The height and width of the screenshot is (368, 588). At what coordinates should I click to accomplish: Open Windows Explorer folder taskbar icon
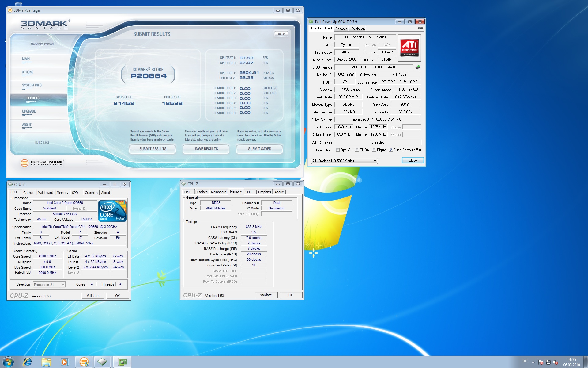pos(46,362)
